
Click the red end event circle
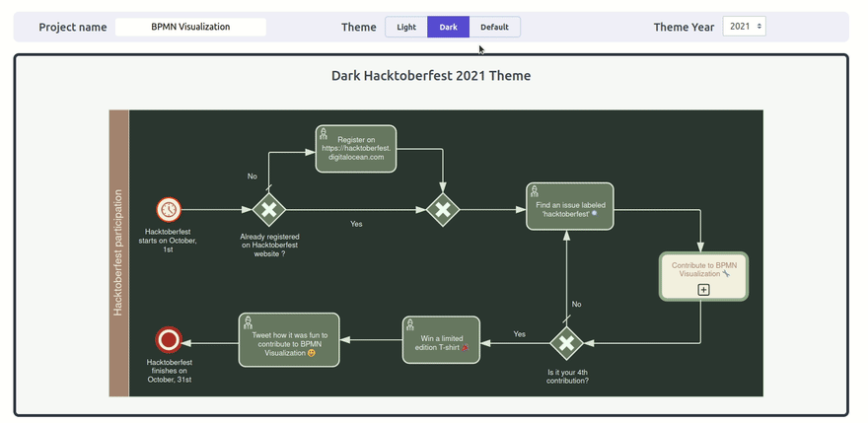click(x=169, y=340)
